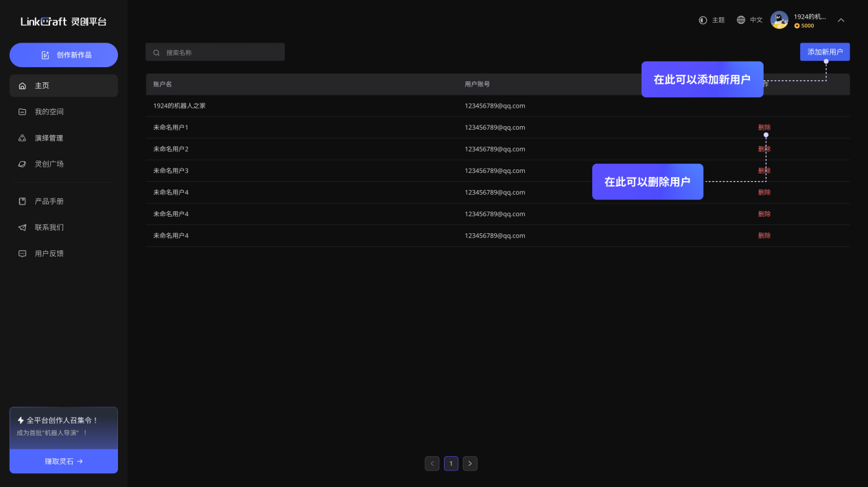
Task: Click the 灵创广场 planet icon
Action: coord(22,164)
